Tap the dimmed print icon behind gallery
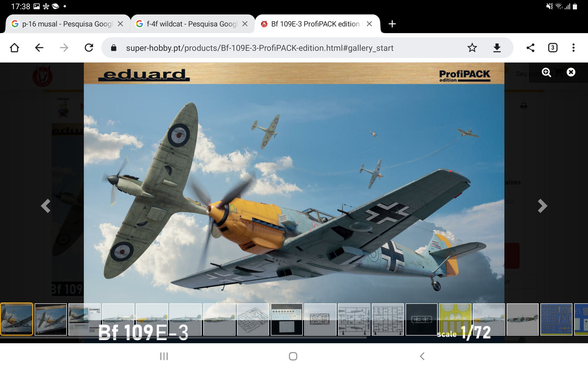The height and width of the screenshot is (368, 588). click(x=523, y=106)
